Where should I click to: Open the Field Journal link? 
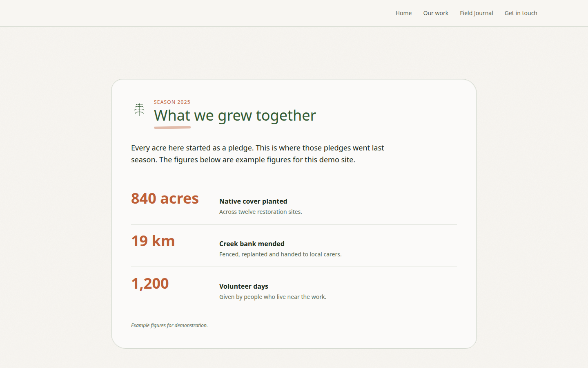(x=476, y=13)
